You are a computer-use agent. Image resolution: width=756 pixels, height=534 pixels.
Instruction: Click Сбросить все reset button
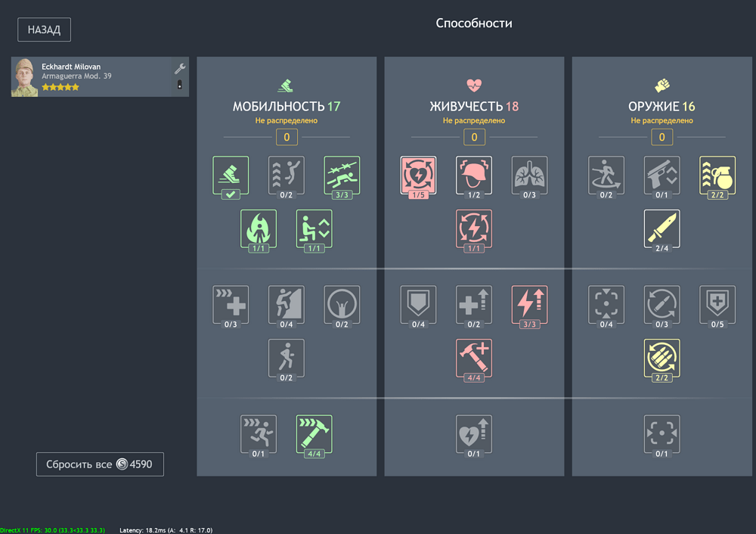pyautogui.click(x=100, y=464)
